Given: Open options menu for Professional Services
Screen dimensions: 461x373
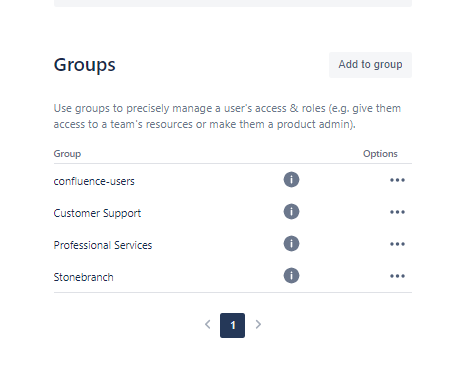Looking at the screenshot, I should pyautogui.click(x=397, y=244).
